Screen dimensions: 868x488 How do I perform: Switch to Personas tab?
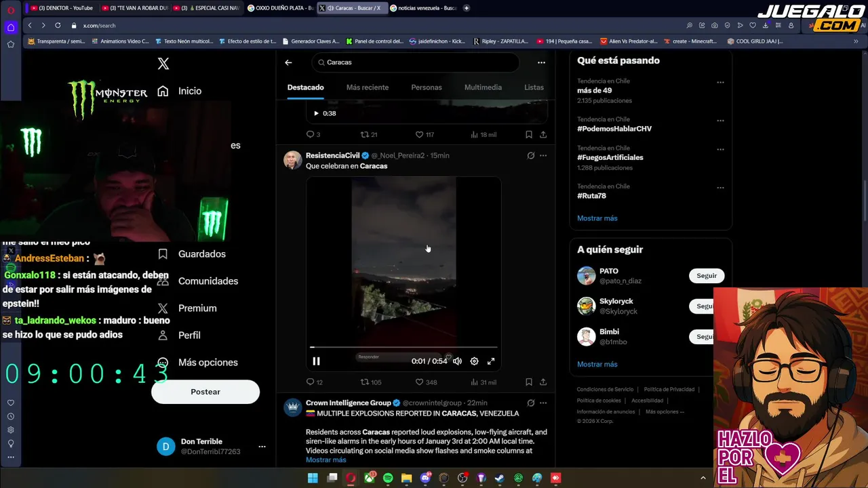coord(427,87)
